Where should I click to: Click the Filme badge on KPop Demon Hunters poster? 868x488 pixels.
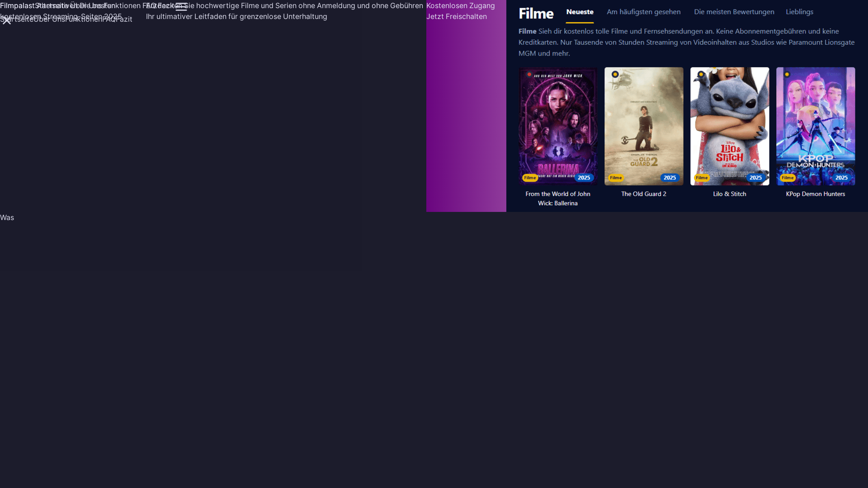coord(788,178)
